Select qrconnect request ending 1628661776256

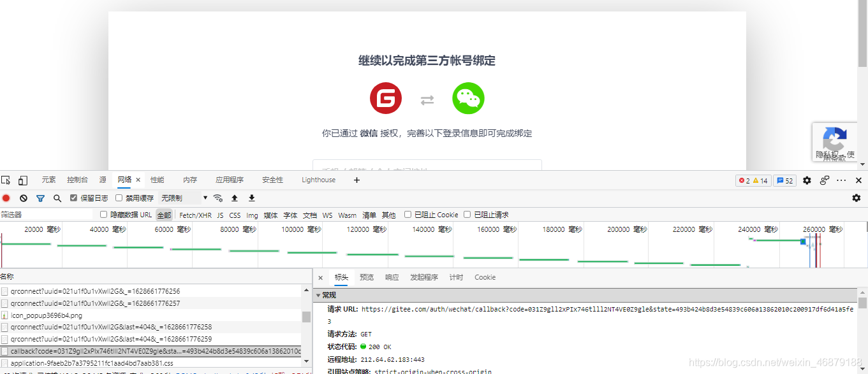[151, 291]
